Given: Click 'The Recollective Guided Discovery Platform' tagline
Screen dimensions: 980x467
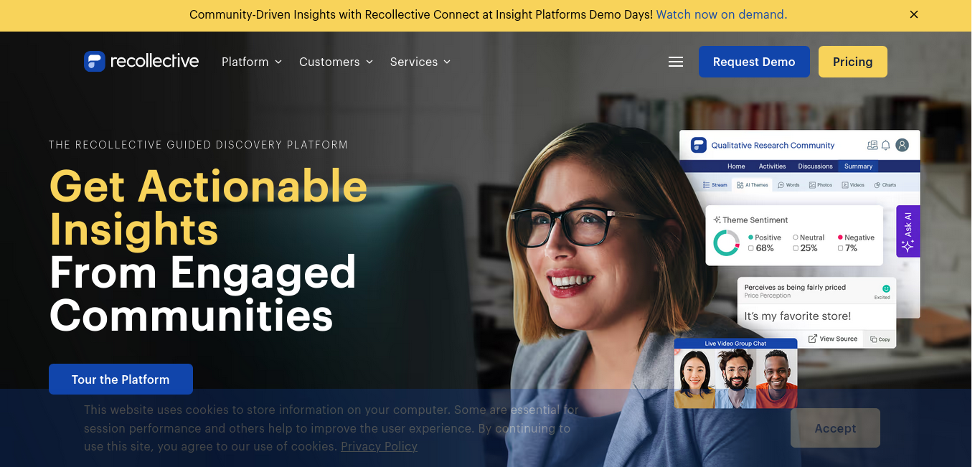Looking at the screenshot, I should 198,145.
